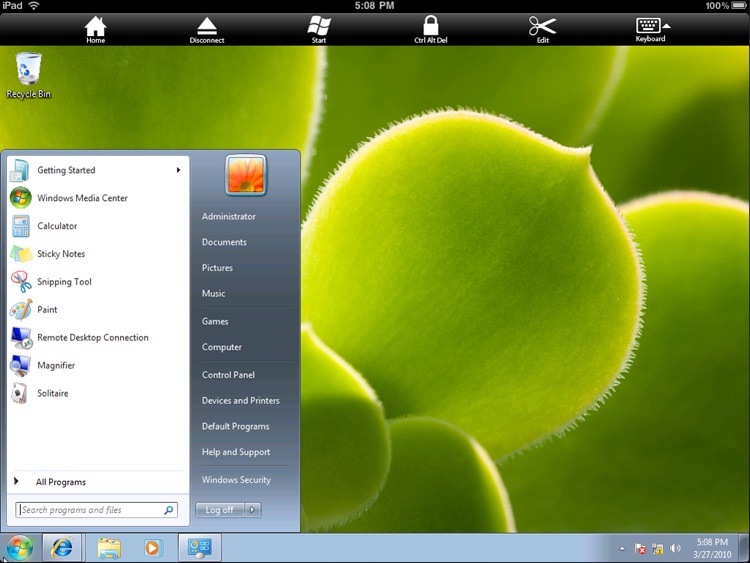This screenshot has height=563, width=750.
Task: Open the Remote Desktop Connection icon
Action: click(21, 338)
